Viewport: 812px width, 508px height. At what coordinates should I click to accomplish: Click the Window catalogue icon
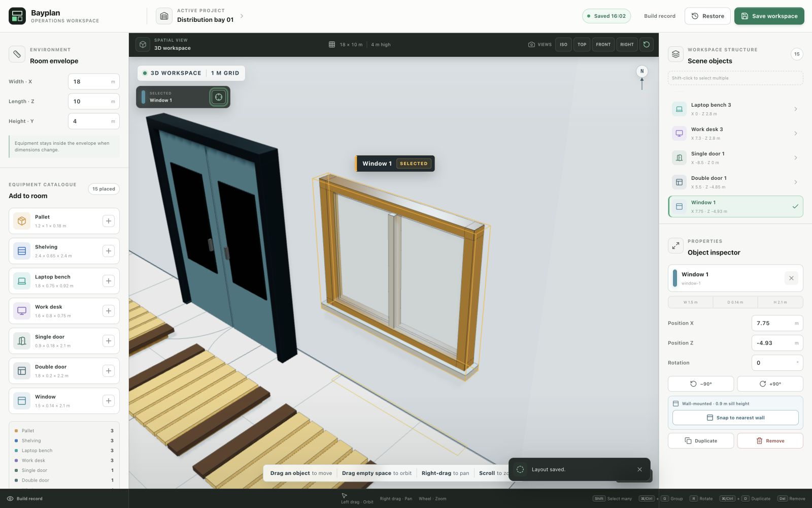[x=22, y=401]
